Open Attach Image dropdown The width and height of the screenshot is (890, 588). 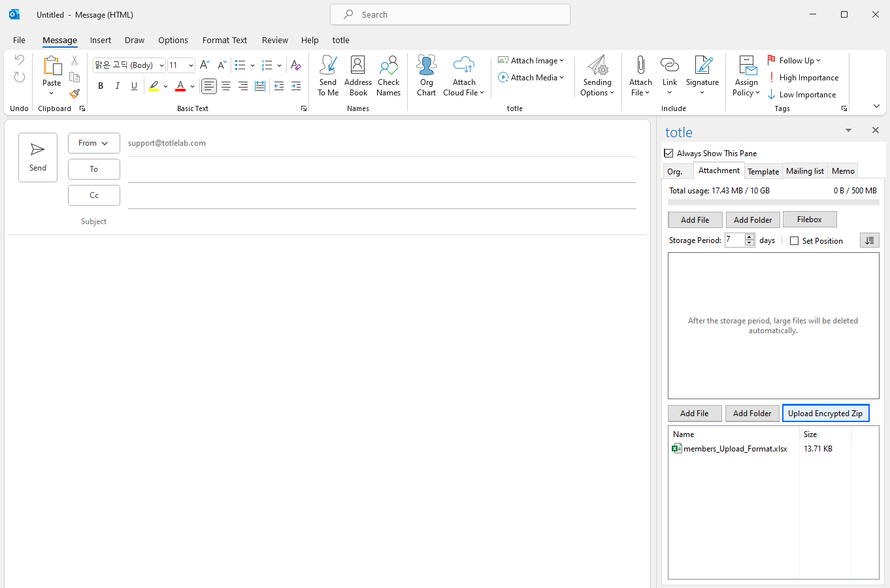[531, 60]
